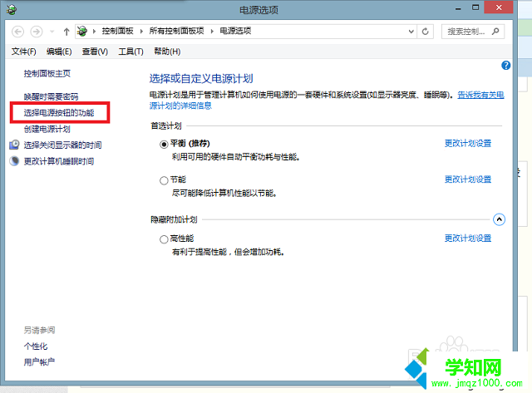532x393 pixels.
Task: Click the blue help question mark icon
Action: coord(505,65)
